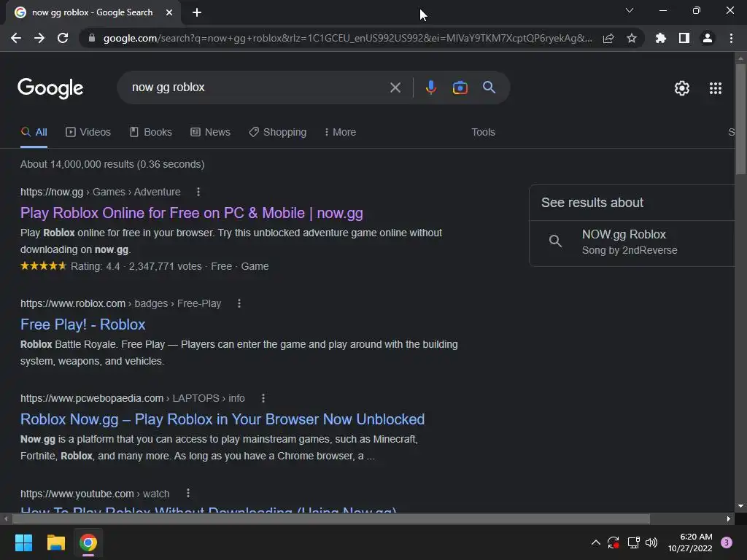Click the vertical scrollbar thumb
This screenshot has width=747, height=560.
740,119
